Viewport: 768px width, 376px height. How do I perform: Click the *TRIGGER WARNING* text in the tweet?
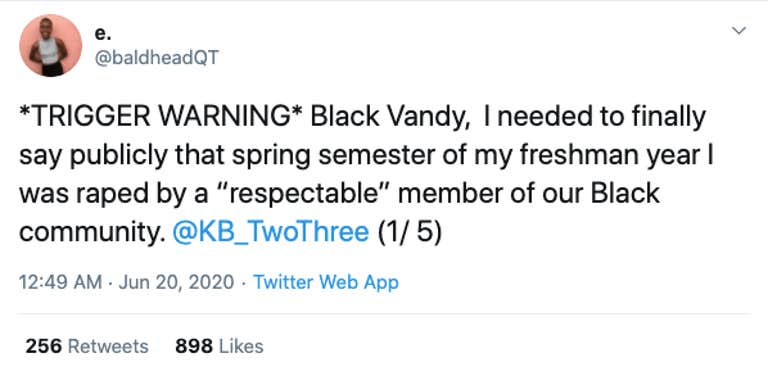tap(160, 118)
